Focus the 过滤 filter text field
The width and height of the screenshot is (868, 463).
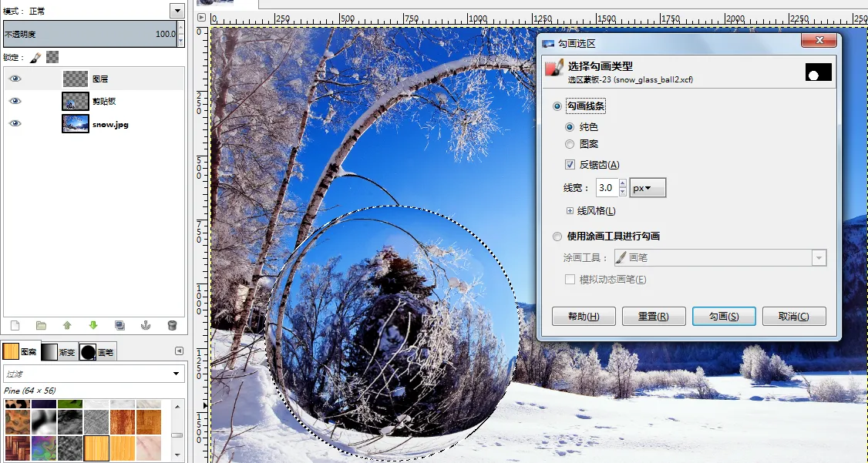pyautogui.click(x=86, y=374)
